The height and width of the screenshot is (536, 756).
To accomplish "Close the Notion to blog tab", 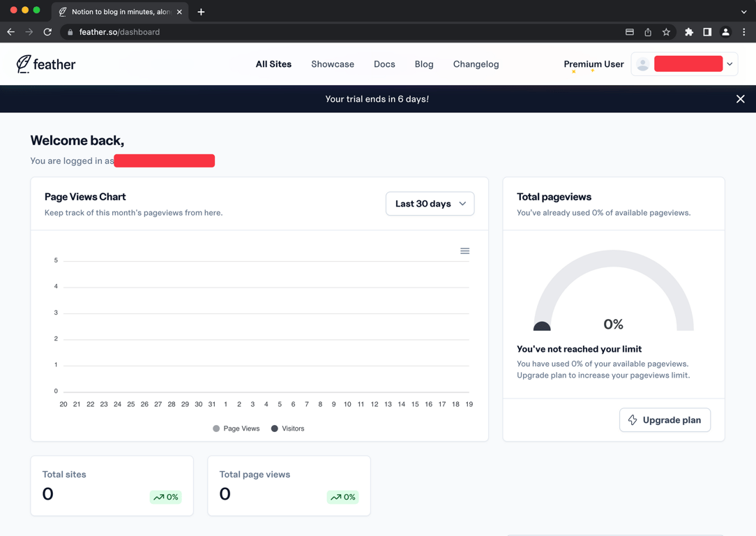I will [179, 12].
